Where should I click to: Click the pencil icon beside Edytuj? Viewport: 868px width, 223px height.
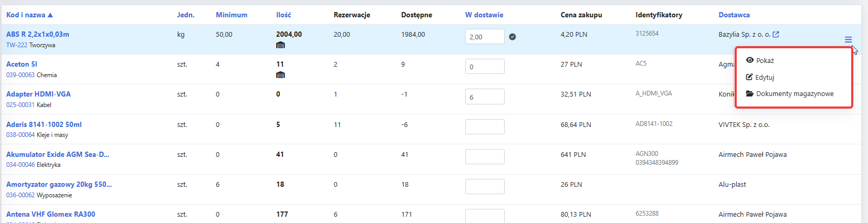(749, 77)
